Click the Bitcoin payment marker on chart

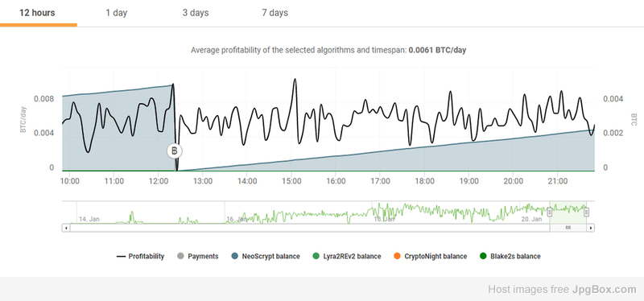(174, 151)
